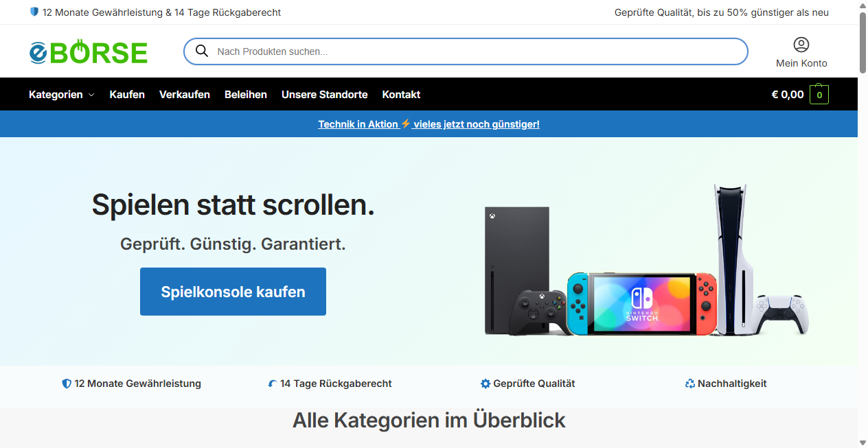868x448 pixels.
Task: Click the Geprüfte Qualität feature text
Action: [x=534, y=384]
